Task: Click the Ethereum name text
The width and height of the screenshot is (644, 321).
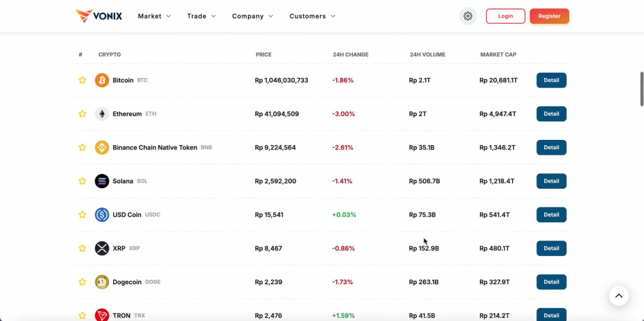Action: click(128, 114)
